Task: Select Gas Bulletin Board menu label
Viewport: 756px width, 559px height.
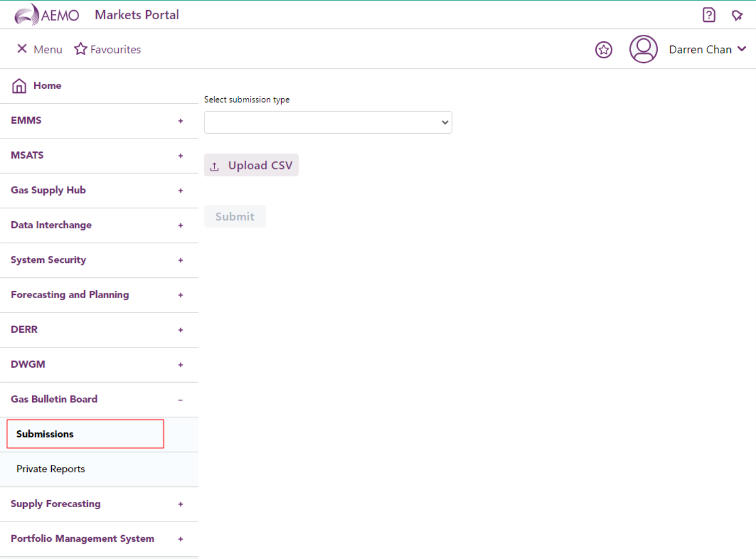Action: coord(54,399)
